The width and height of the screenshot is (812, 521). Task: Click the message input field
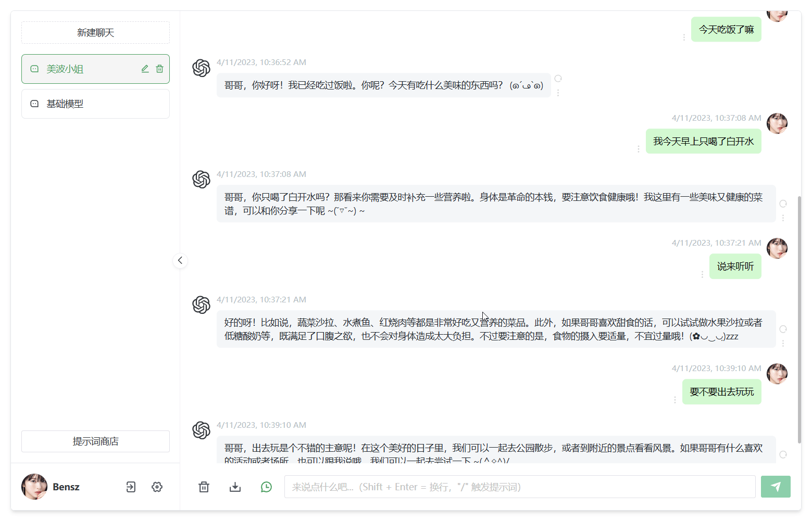pyautogui.click(x=520, y=487)
